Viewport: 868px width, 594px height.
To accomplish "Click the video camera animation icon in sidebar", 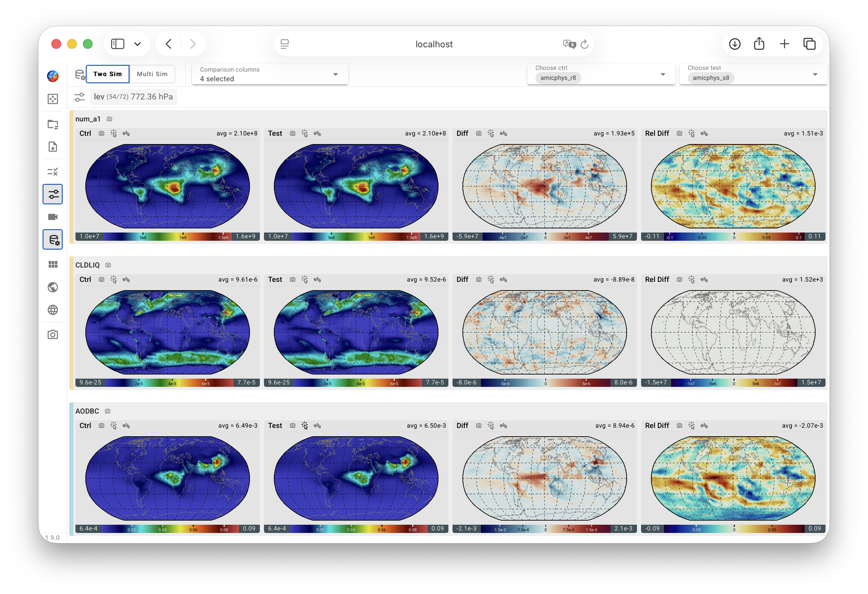I will pos(53,217).
